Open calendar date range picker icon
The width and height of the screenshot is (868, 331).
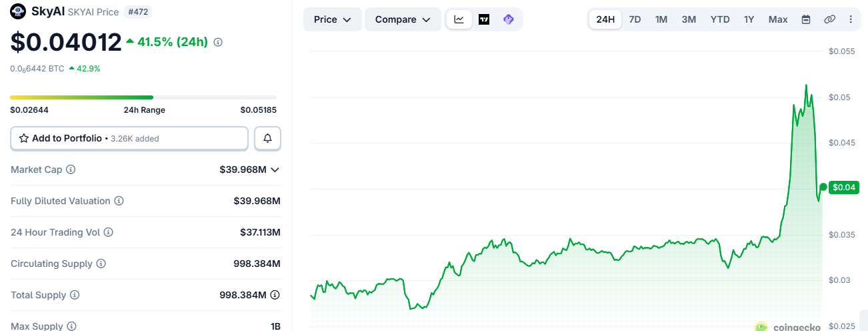(806, 19)
